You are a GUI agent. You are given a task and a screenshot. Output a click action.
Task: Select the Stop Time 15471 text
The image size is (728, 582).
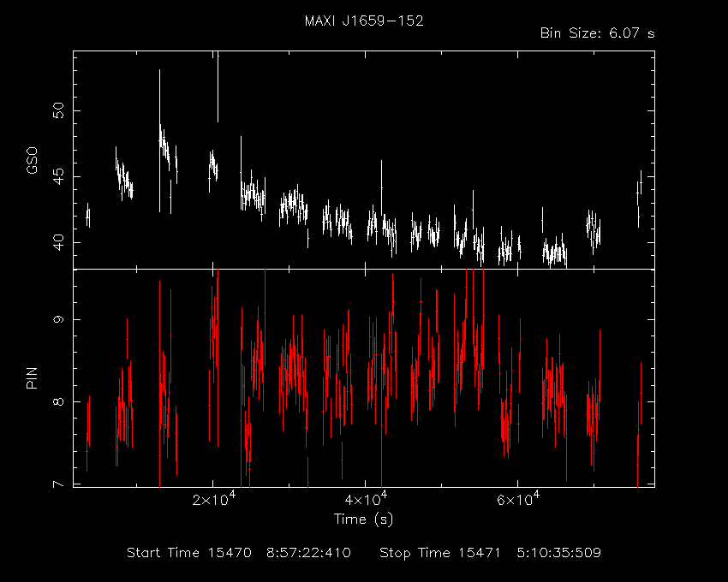[x=440, y=553]
